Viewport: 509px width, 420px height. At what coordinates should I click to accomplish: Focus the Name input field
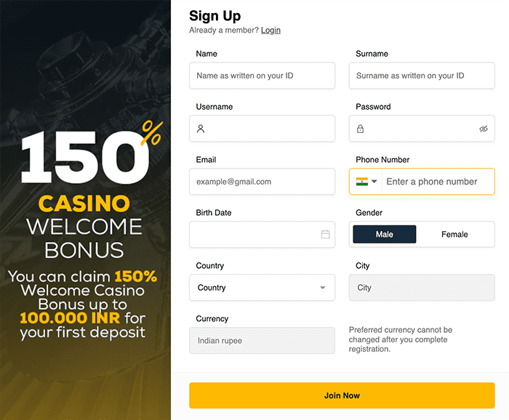[262, 76]
